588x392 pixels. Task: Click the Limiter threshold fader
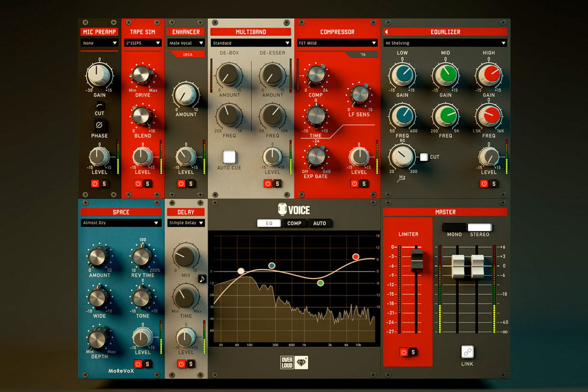point(416,260)
